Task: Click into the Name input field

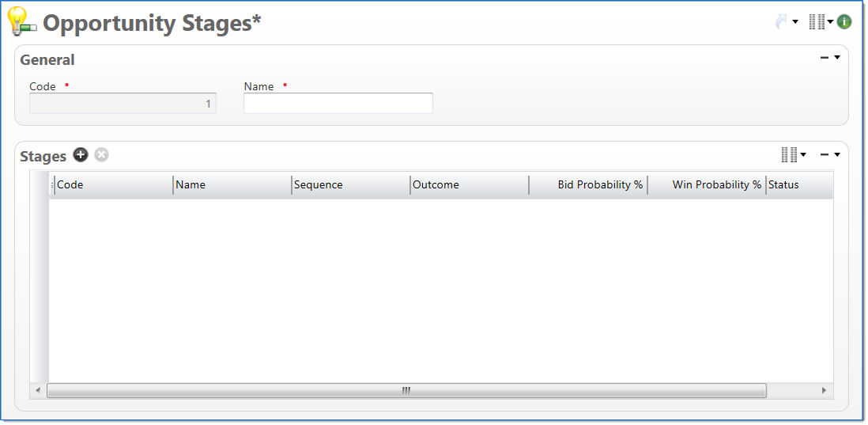Action: (338, 104)
